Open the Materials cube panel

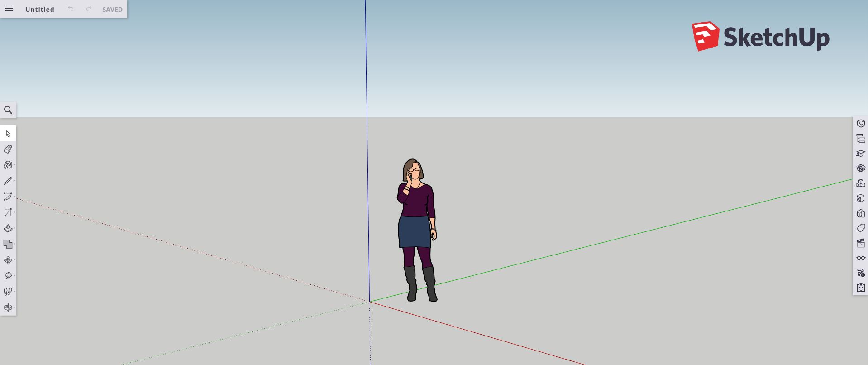(861, 198)
